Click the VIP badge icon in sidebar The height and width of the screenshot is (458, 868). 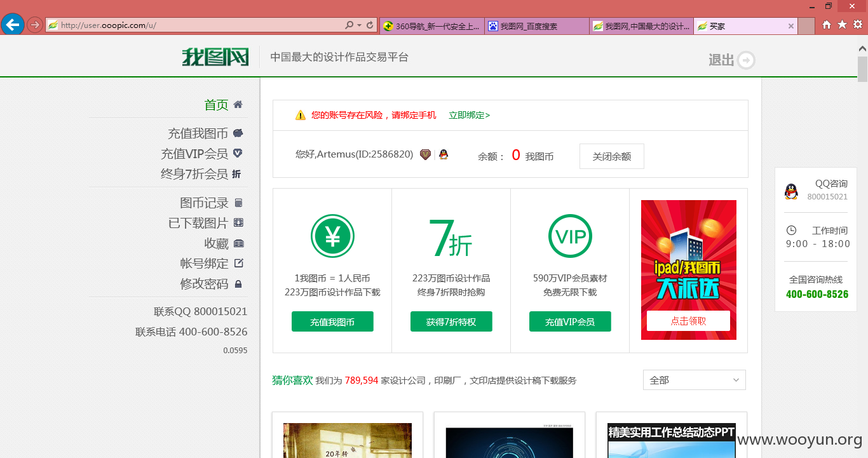[238, 153]
